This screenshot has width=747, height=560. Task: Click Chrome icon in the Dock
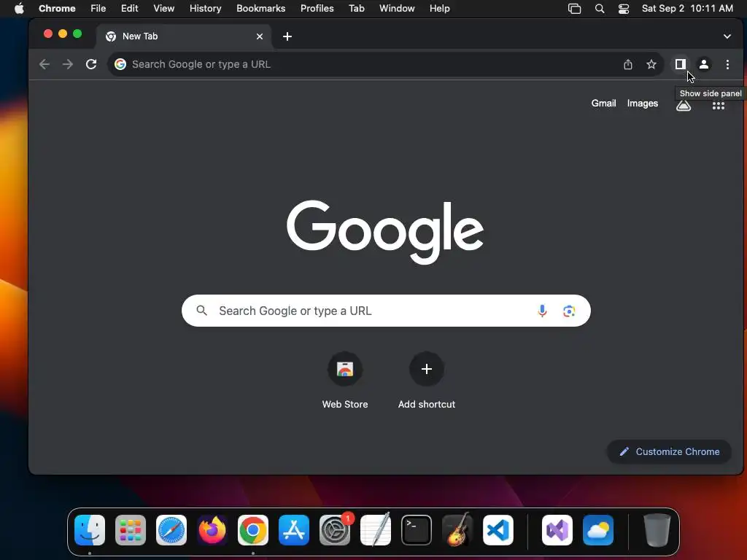pos(253,530)
